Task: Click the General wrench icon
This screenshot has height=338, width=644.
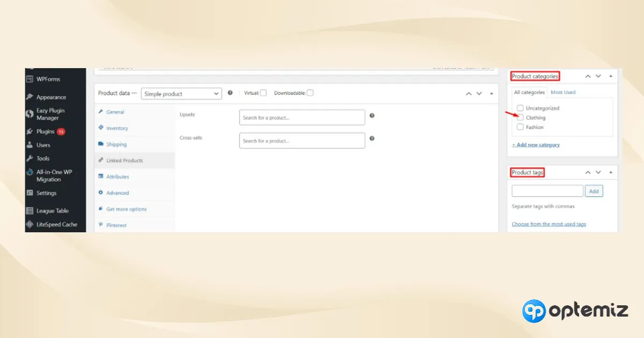Action: (101, 112)
